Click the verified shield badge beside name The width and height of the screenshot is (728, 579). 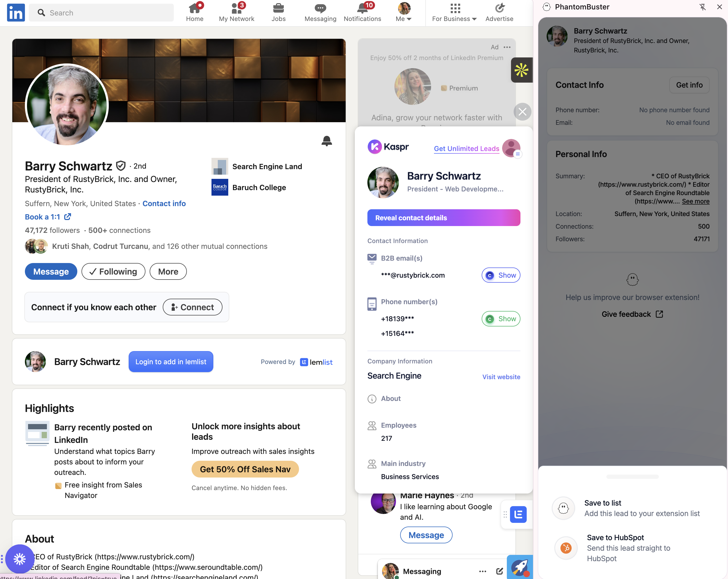(x=121, y=166)
